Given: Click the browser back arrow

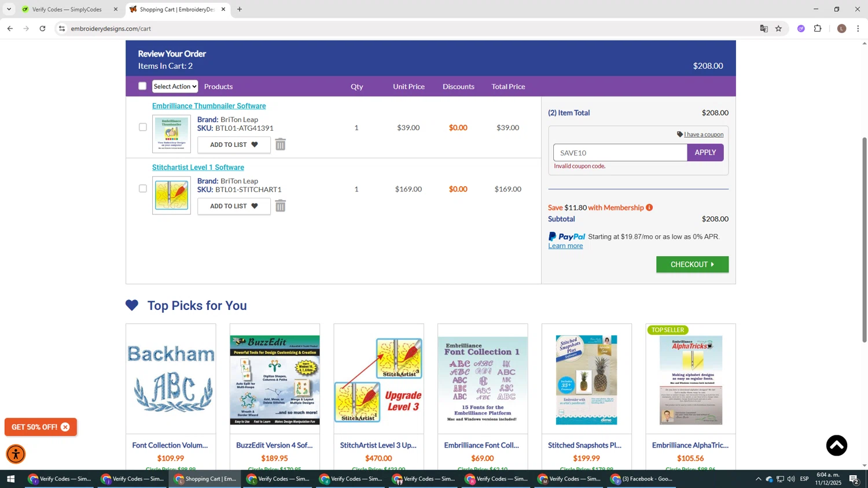Looking at the screenshot, I should point(10,28).
